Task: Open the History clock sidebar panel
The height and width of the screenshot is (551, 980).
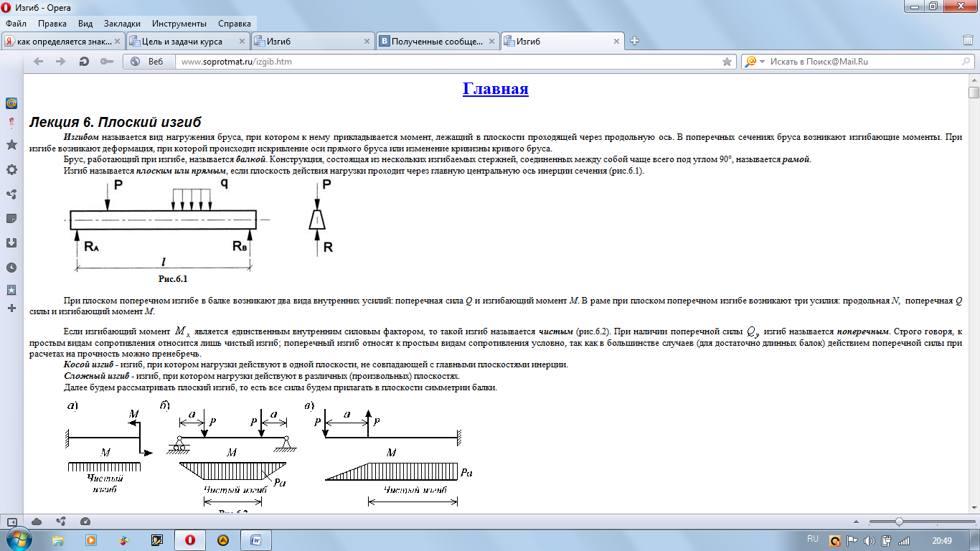Action: [x=11, y=268]
